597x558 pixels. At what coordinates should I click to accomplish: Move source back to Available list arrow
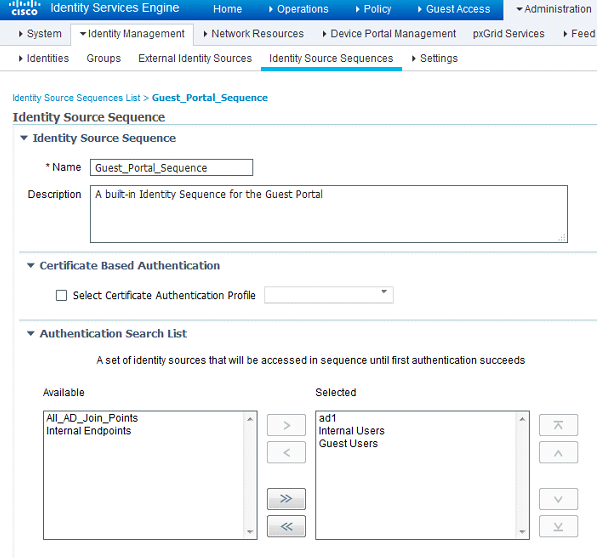coord(286,452)
